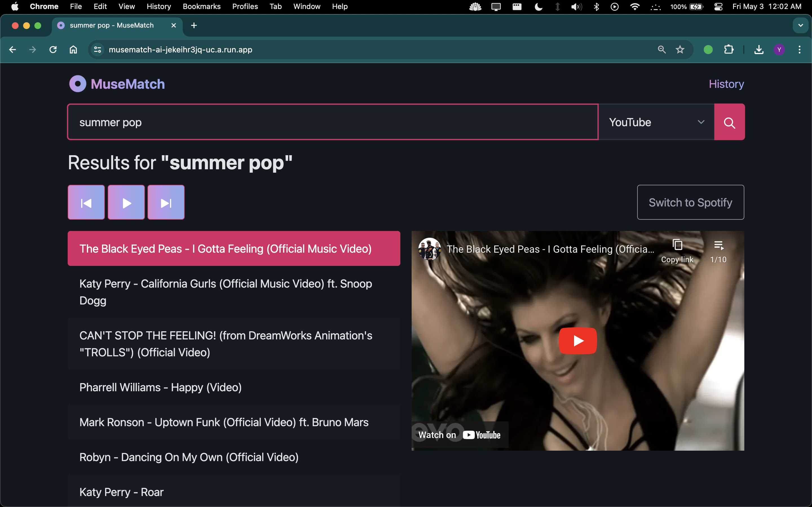Select the Pharrell Williams - Happy track
The width and height of the screenshot is (812, 507).
(x=160, y=387)
